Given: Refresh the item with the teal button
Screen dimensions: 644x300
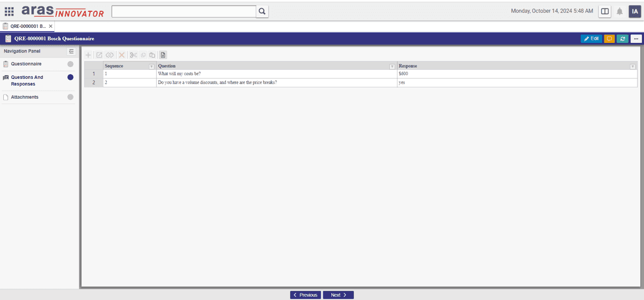Looking at the screenshot, I should coord(623,39).
